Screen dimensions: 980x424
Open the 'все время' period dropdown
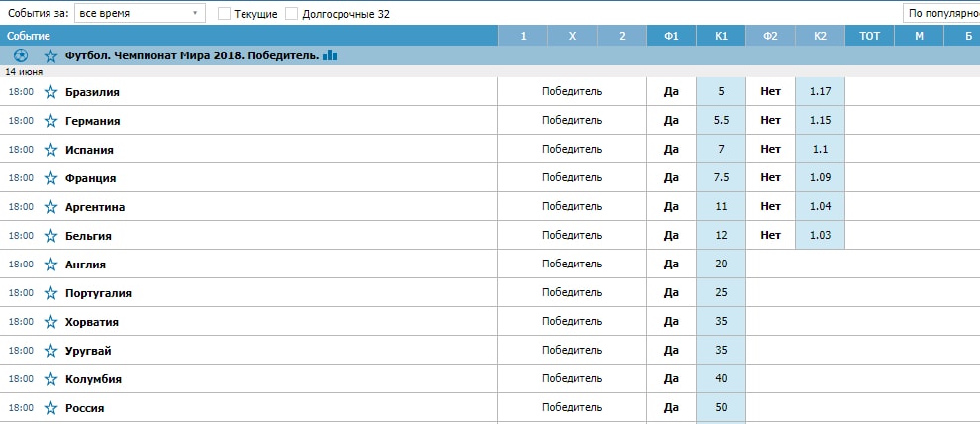coord(139,14)
